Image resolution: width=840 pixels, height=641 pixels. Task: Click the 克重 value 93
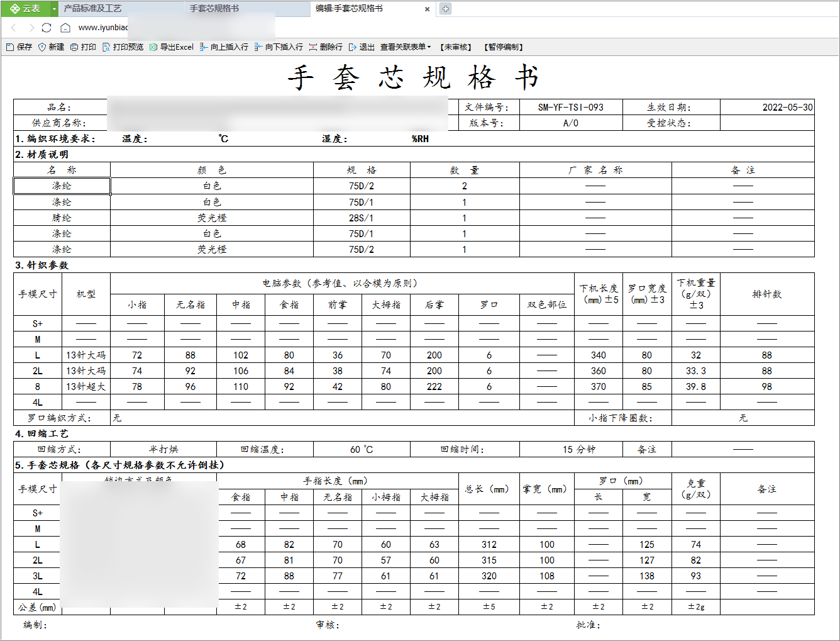point(695,576)
